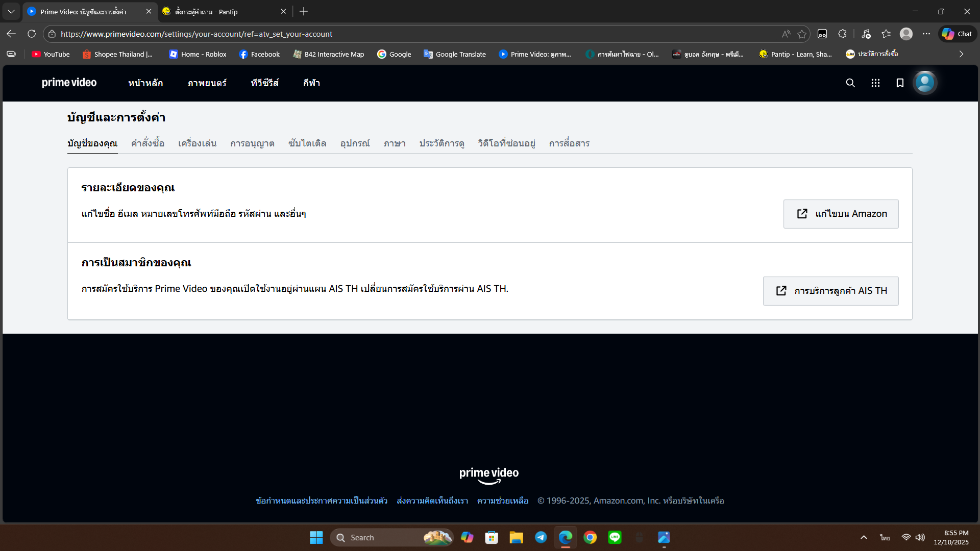Click the แก้ไขบน Amazon button

tap(841, 214)
